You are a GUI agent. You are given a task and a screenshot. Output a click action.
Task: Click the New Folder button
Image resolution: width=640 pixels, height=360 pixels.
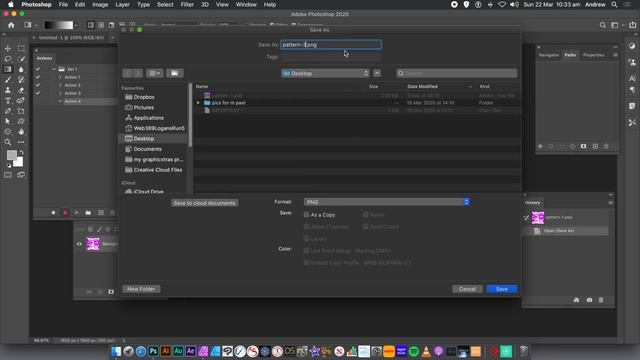tap(141, 289)
